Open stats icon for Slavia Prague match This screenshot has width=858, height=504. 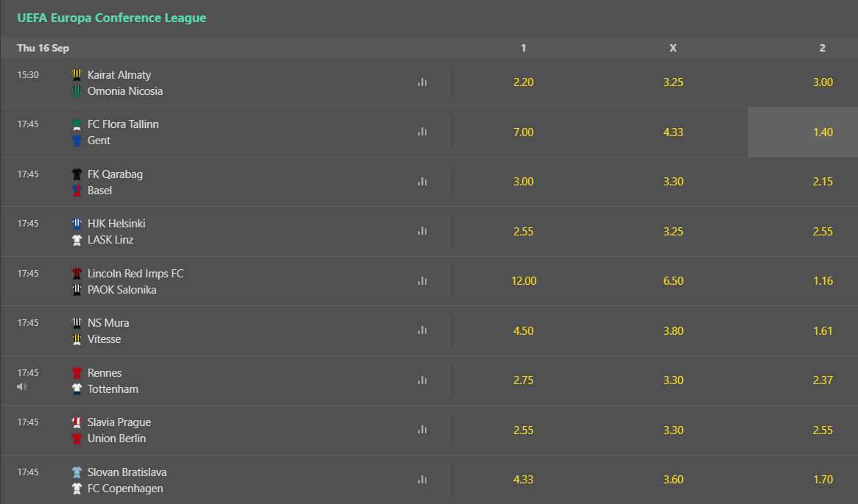pyautogui.click(x=422, y=430)
